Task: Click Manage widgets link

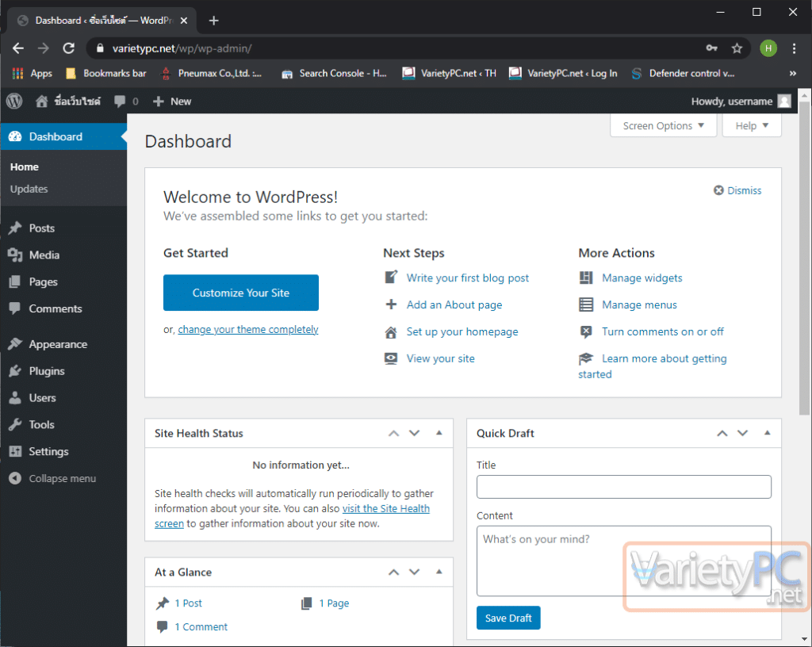Action: click(x=642, y=278)
